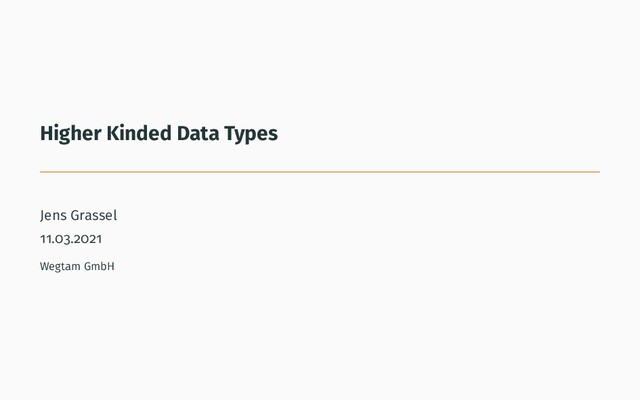This screenshot has width=640, height=400.
Task: Click the capital "G" in "Grassel"
Action: pyautogui.click(x=75, y=215)
